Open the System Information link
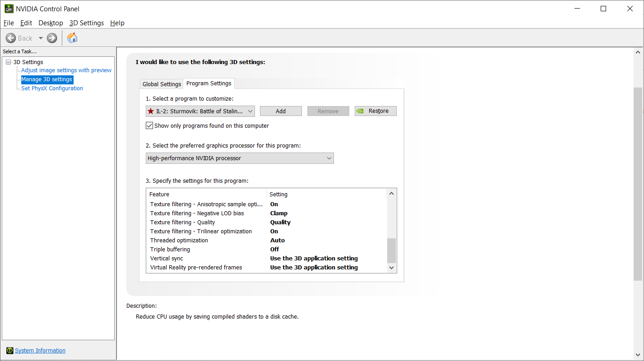Screen dimensions: 644x361 coord(40,351)
